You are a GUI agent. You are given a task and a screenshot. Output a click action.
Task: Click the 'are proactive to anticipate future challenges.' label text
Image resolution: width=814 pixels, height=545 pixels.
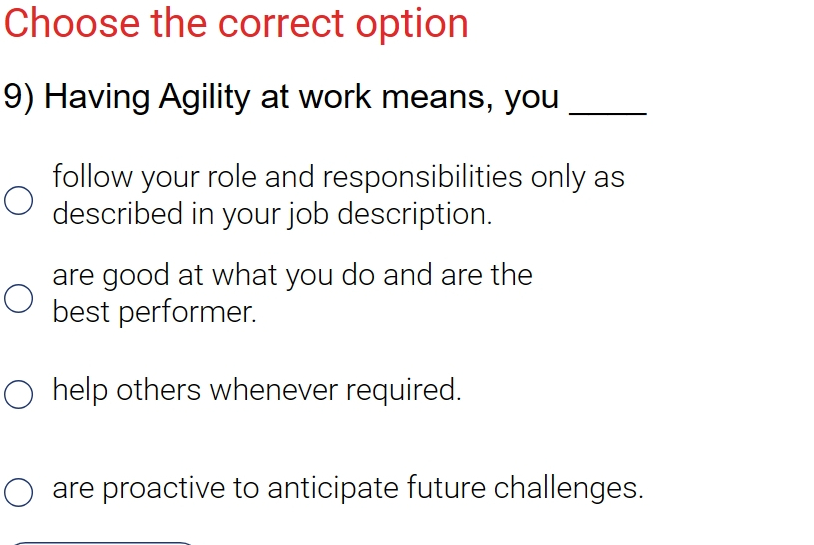(x=348, y=488)
